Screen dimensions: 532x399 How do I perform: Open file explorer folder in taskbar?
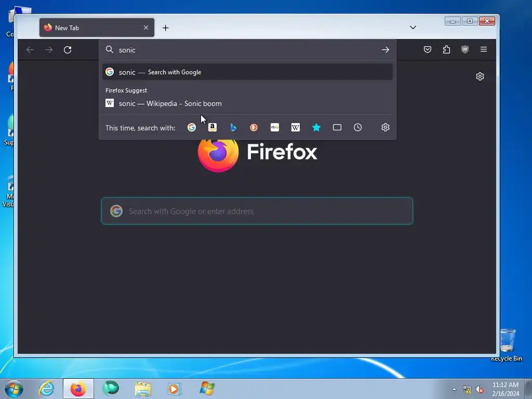tap(143, 389)
